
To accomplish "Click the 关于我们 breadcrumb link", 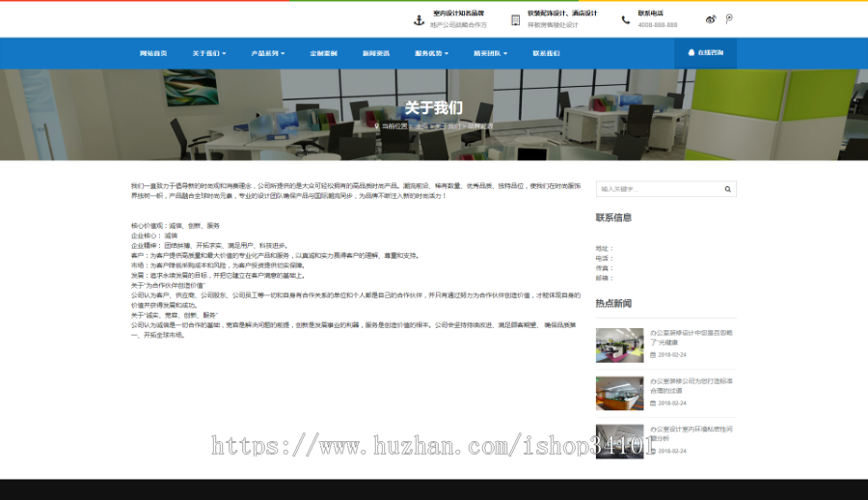I will 448,126.
